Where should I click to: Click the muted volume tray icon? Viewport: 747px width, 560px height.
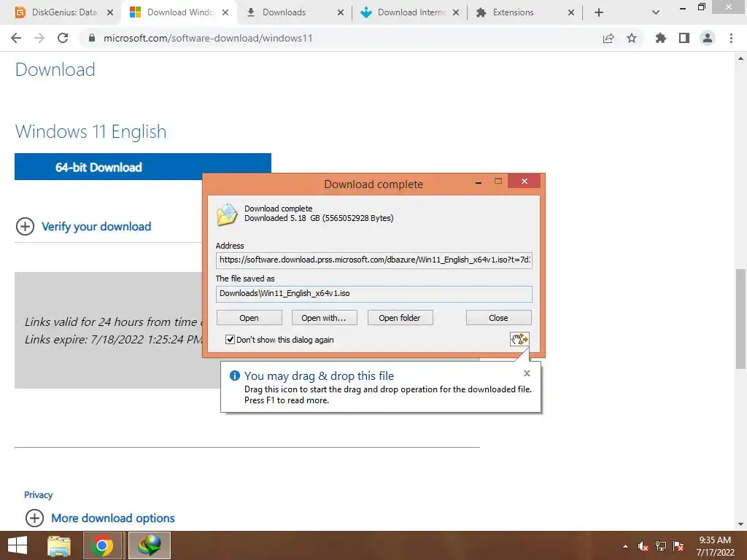click(x=643, y=546)
